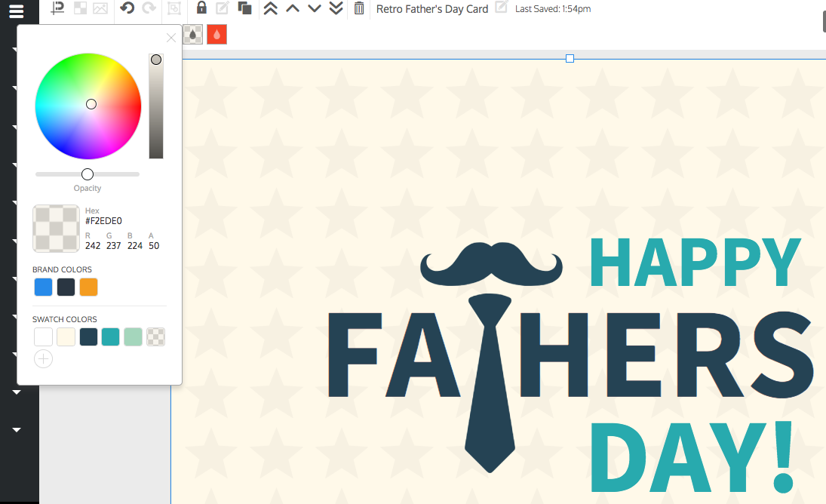Click the top-center selection handle
Image resolution: width=826 pixels, height=504 pixels.
point(570,58)
